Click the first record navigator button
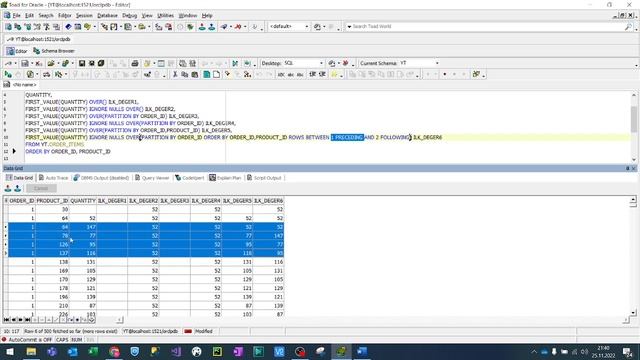The image size is (640, 360). click(x=7, y=320)
